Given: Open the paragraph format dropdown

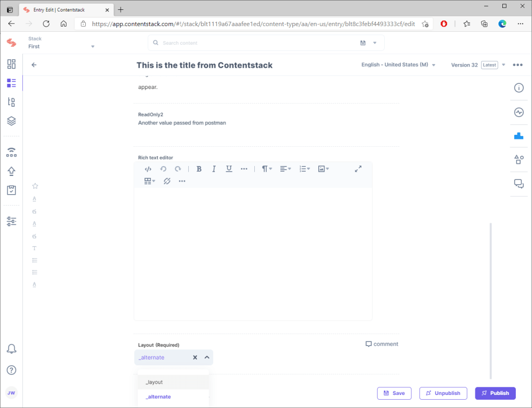Looking at the screenshot, I should coord(267,169).
